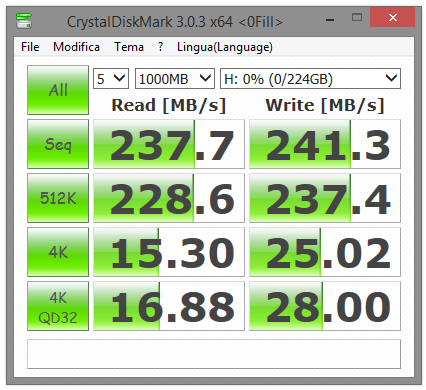426x390 pixels.
Task: Open the ? help menu
Action: [x=161, y=47]
